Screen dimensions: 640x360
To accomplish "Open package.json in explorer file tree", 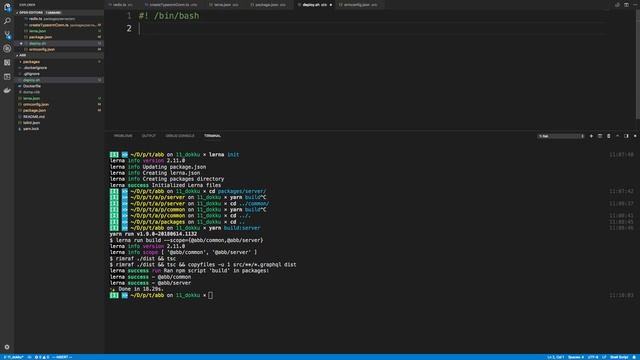I will (59, 111).
